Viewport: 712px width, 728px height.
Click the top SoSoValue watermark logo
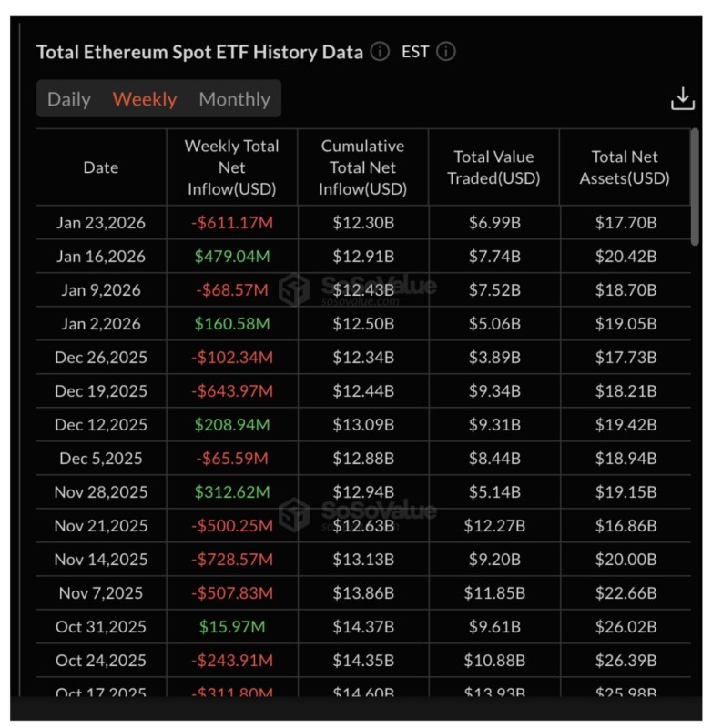294,289
